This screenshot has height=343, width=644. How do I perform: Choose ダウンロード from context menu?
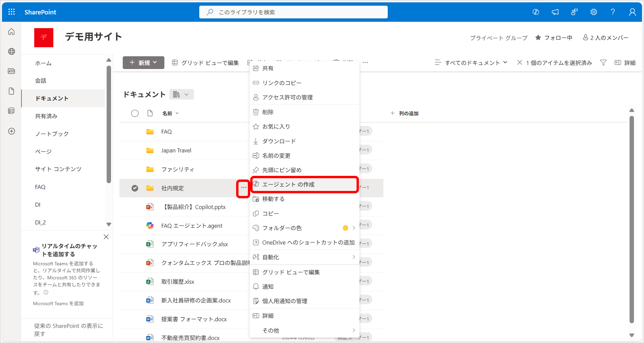coord(279,141)
